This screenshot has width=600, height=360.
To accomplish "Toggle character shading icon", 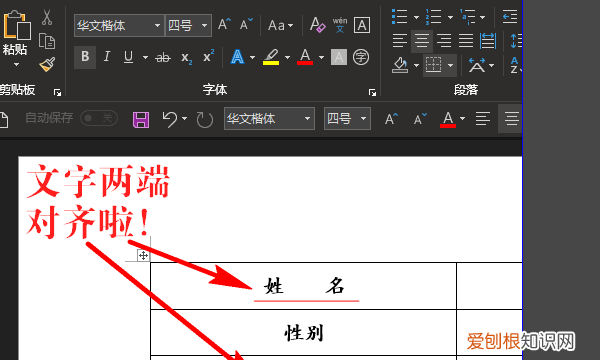I will click(x=339, y=57).
